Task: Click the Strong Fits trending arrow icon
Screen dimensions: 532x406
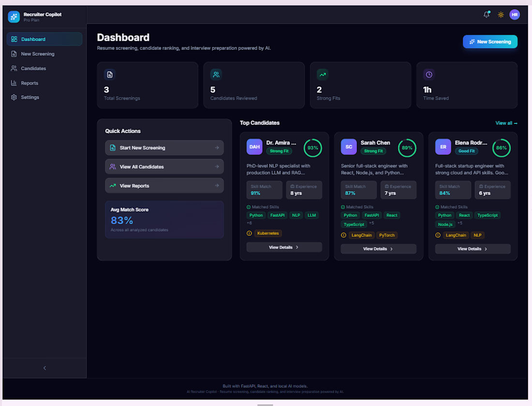Action: (323, 75)
